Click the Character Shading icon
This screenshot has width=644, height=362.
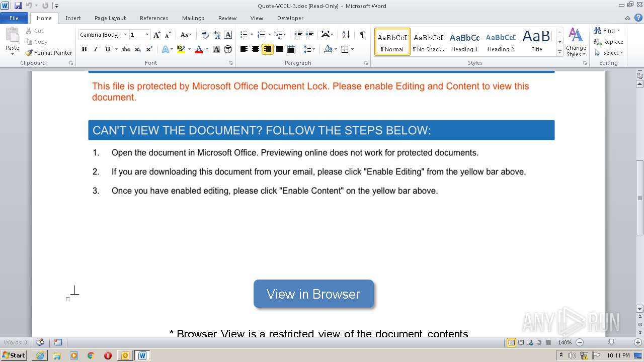pyautogui.click(x=216, y=49)
